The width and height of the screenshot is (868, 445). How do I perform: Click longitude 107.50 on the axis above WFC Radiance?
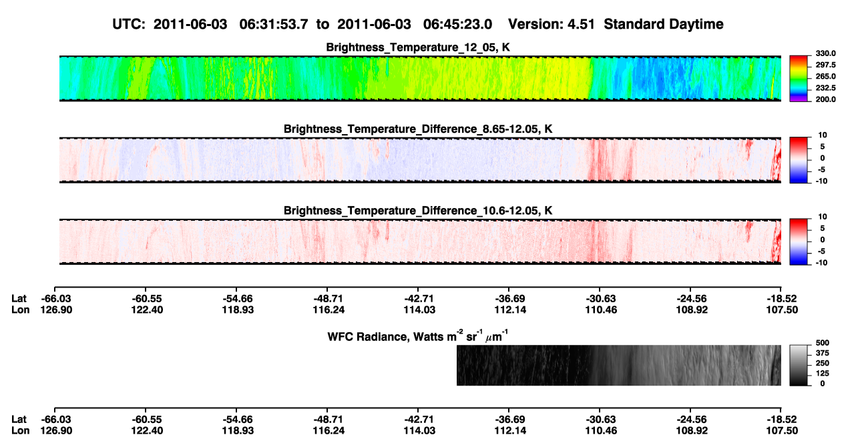pos(782,310)
